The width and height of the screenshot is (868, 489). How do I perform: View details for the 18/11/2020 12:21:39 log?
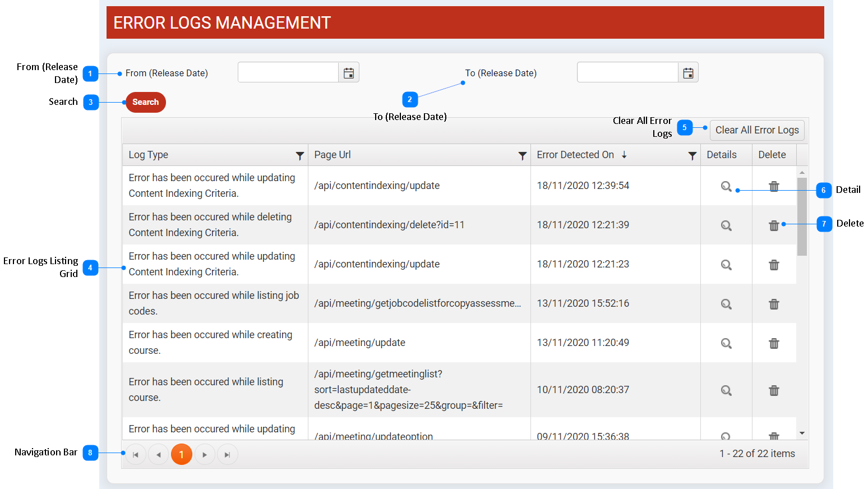pyautogui.click(x=726, y=225)
